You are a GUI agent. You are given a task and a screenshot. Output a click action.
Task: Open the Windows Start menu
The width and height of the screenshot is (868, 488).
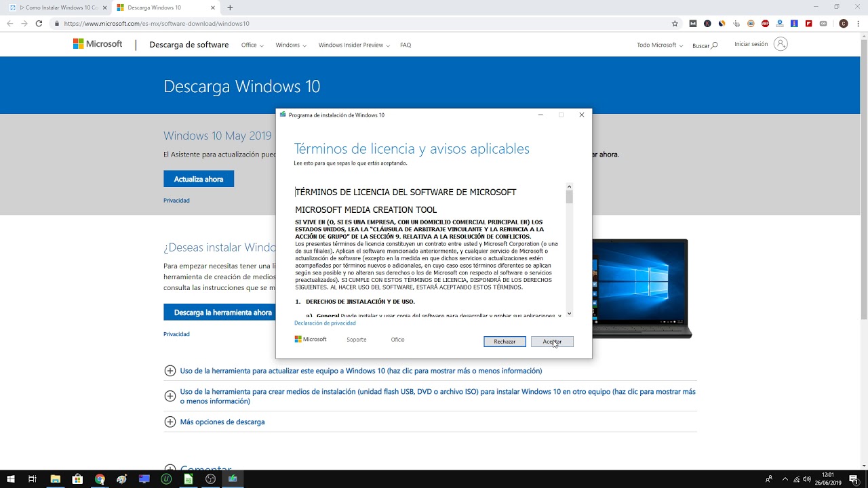10,479
